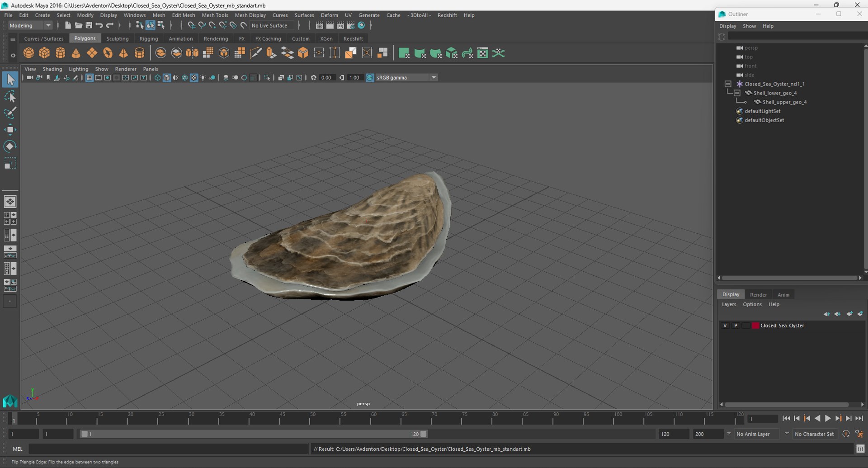Click the Script Editor icon

(x=860, y=449)
